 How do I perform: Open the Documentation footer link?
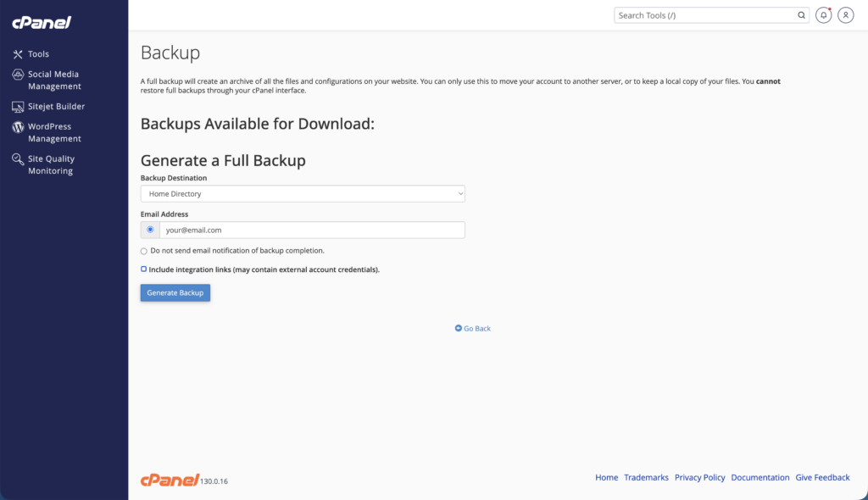[759, 478]
